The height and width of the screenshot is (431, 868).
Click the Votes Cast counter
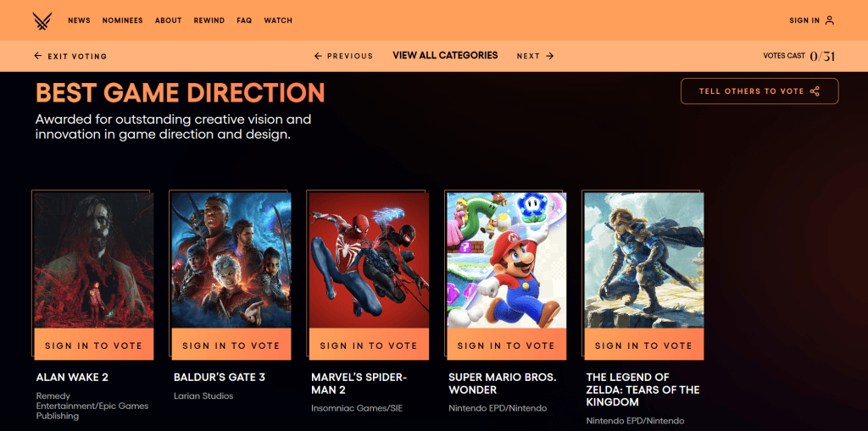(798, 56)
